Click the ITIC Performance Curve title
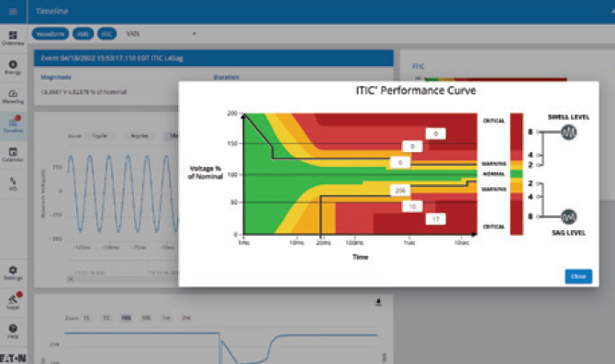The height and width of the screenshot is (364, 615). point(416,91)
